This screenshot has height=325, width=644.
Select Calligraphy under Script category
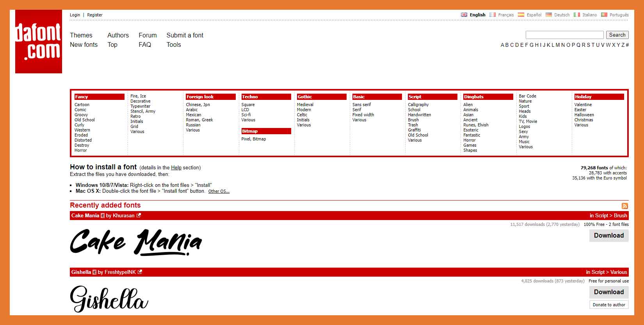click(418, 105)
